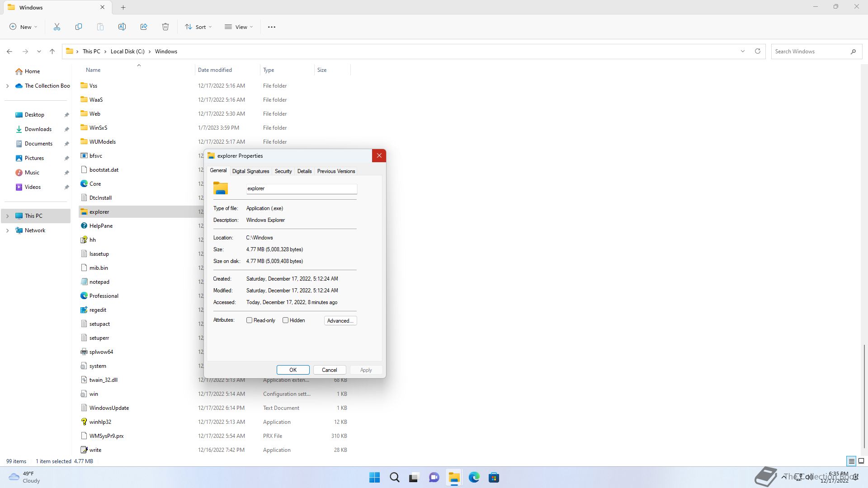Click the Paste clipboard icon in toolbar
Screen dimensions: 868x488
(x=100, y=27)
